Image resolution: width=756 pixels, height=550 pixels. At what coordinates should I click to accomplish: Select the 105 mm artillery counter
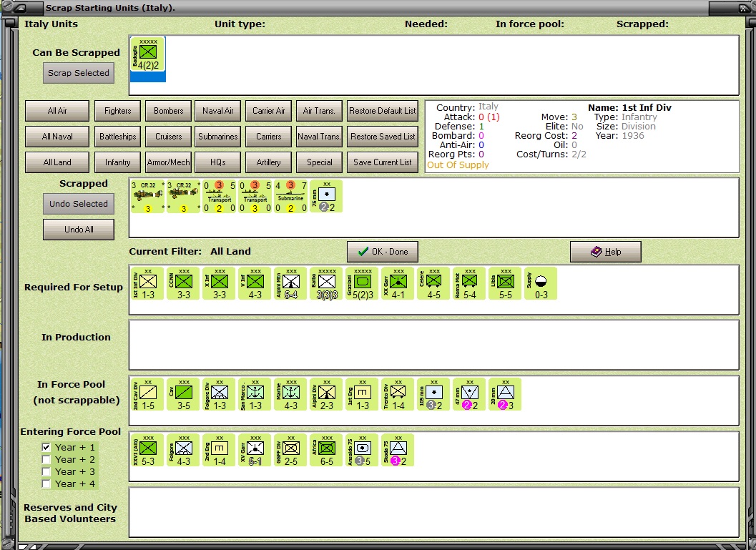[434, 394]
